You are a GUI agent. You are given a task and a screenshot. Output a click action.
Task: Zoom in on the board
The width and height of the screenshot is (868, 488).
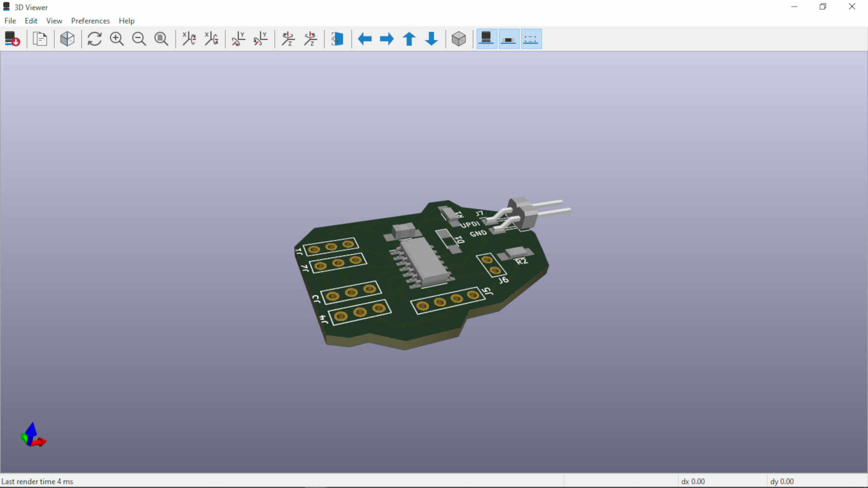tap(117, 39)
